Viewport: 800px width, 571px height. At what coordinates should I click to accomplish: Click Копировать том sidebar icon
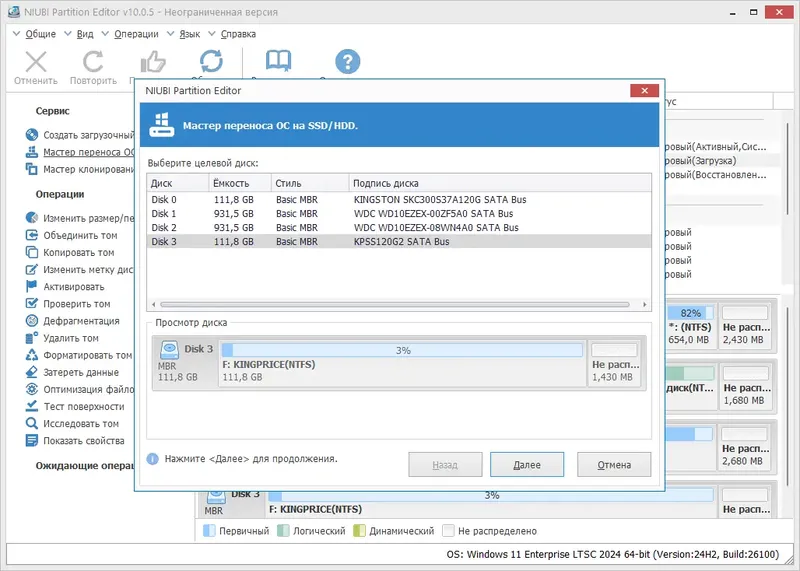click(32, 252)
